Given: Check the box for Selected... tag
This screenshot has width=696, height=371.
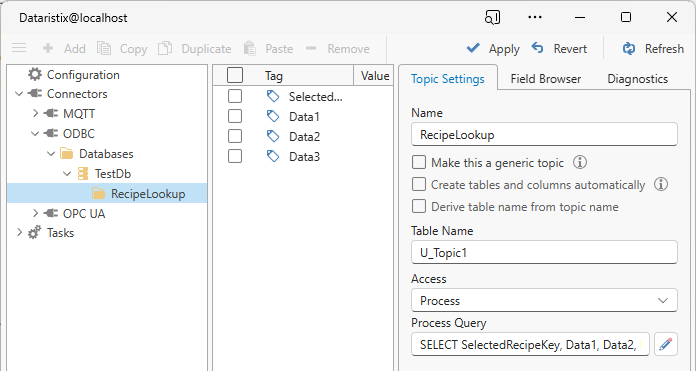Looking at the screenshot, I should pos(235,96).
